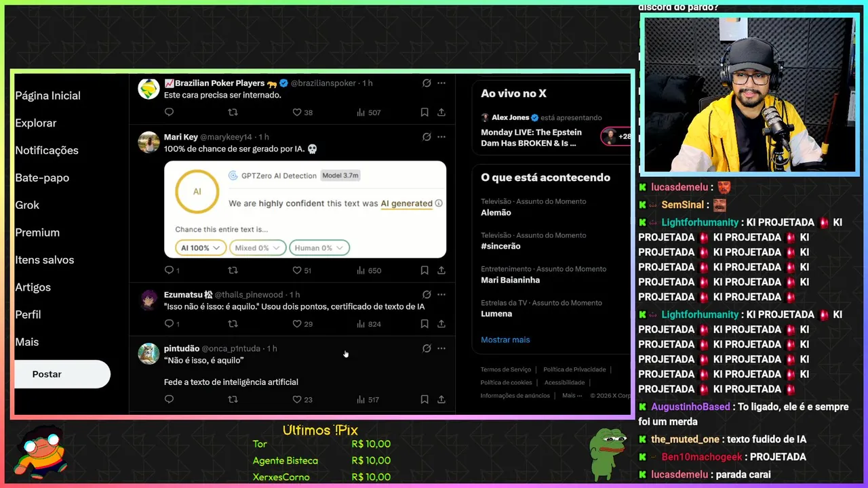Open more options on Mari Key's post
This screenshot has width=868, height=488.
(441, 137)
